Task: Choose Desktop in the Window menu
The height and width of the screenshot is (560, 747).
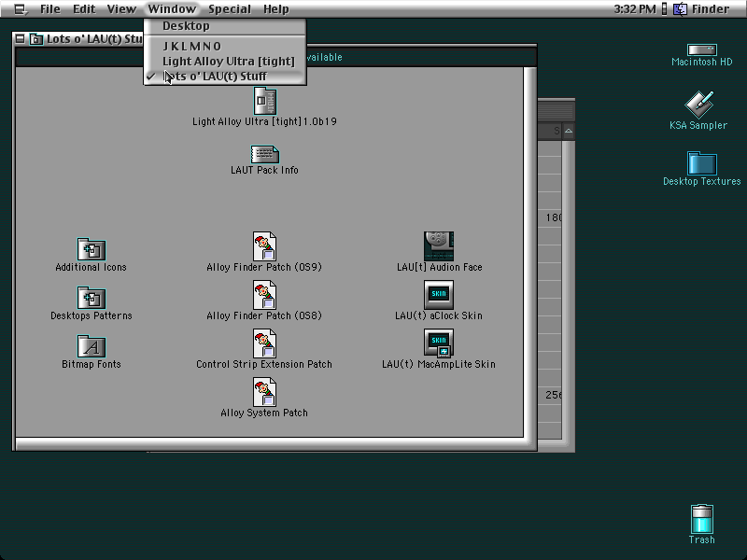Action: pyautogui.click(x=225, y=26)
